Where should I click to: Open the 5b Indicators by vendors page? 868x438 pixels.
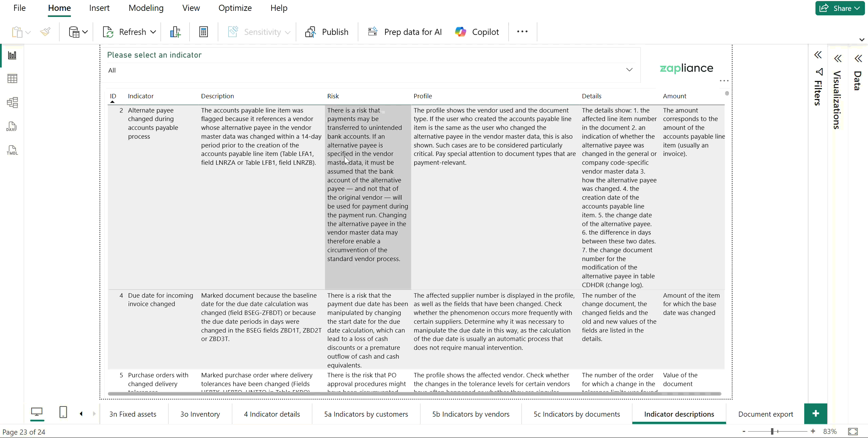471,414
